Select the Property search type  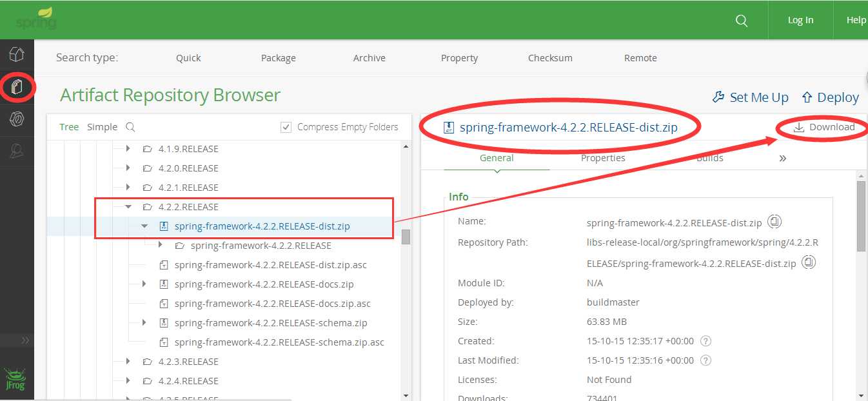(459, 58)
